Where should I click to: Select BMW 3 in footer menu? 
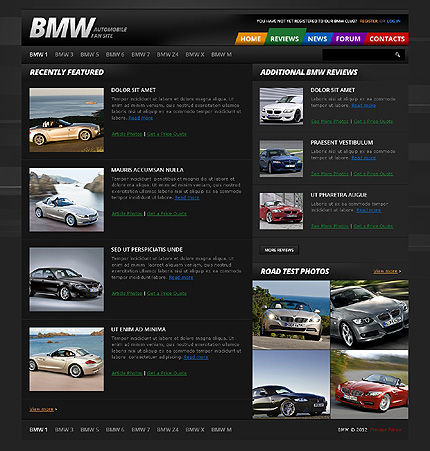tap(64, 430)
